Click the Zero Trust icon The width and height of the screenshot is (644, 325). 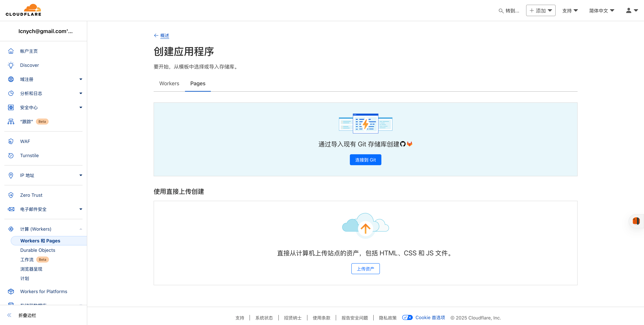(11, 195)
